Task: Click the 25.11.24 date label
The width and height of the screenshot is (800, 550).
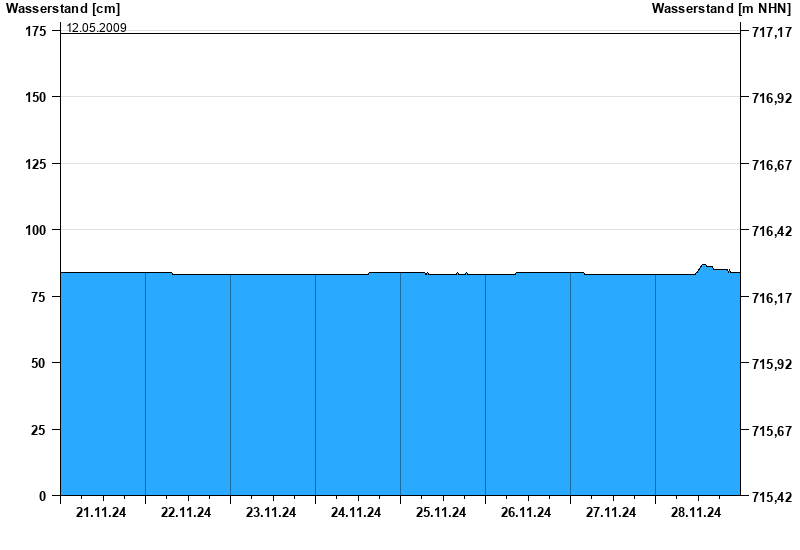Action: 441,512
